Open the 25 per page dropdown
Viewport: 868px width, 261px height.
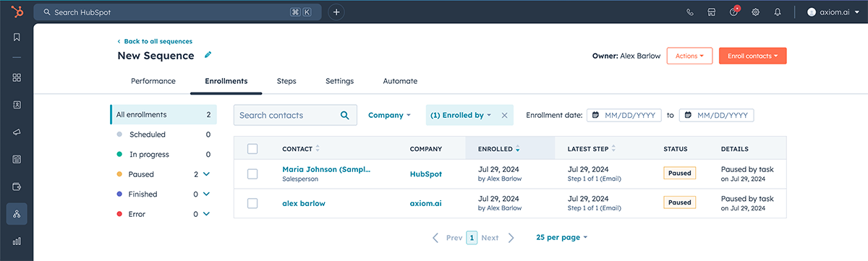point(562,237)
